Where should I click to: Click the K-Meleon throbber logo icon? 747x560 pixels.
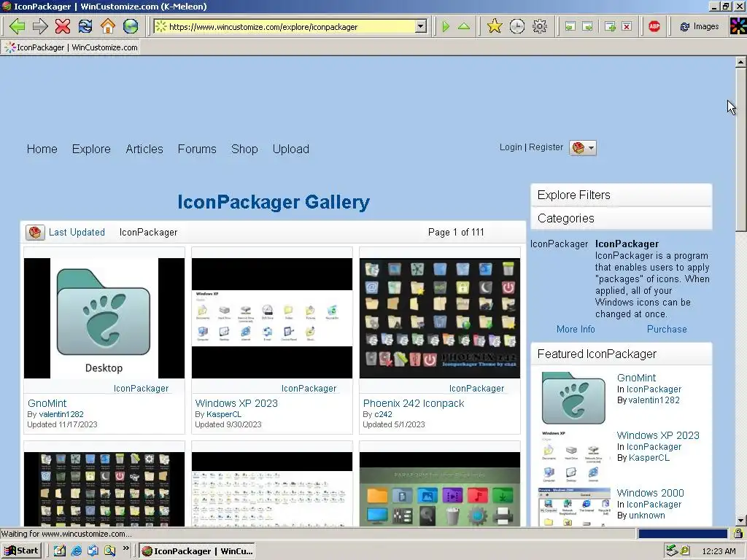pos(738,26)
